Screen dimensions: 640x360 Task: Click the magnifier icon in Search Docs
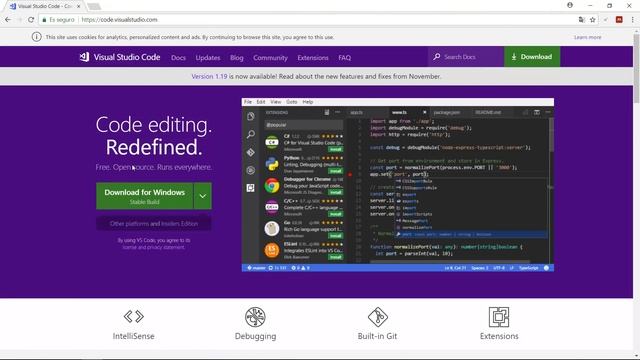(x=437, y=57)
